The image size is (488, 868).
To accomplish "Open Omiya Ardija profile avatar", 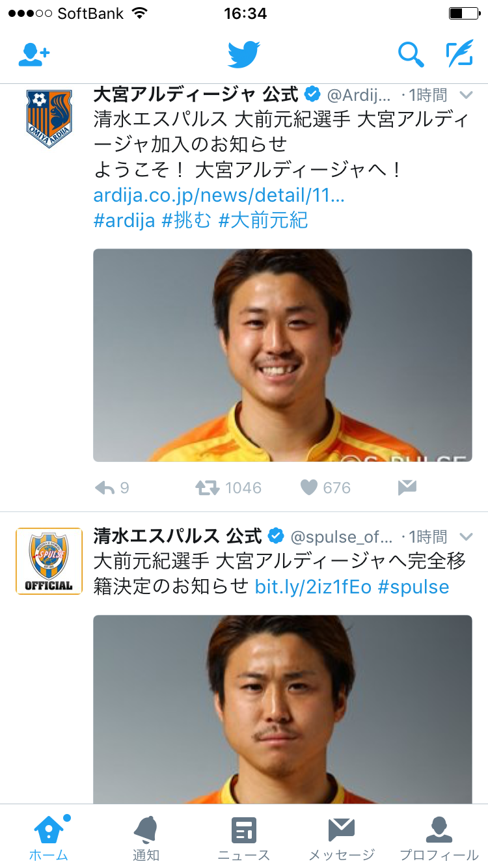I will pyautogui.click(x=49, y=118).
